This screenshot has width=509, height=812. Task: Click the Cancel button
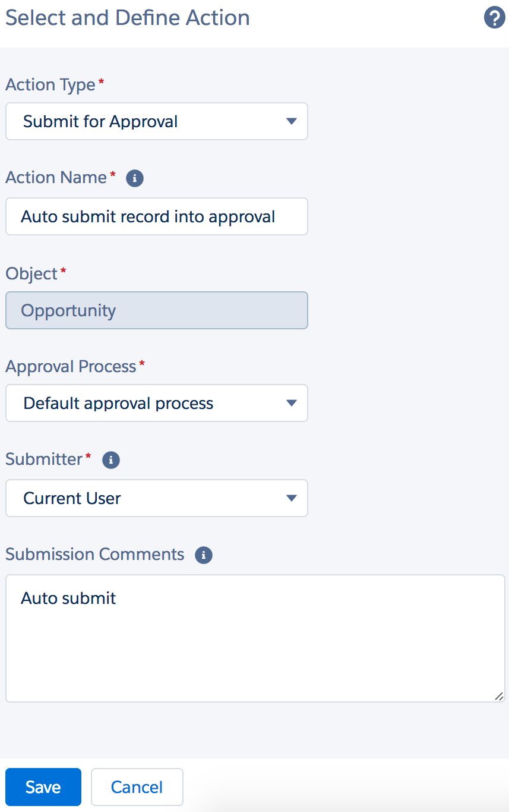pyautogui.click(x=137, y=787)
